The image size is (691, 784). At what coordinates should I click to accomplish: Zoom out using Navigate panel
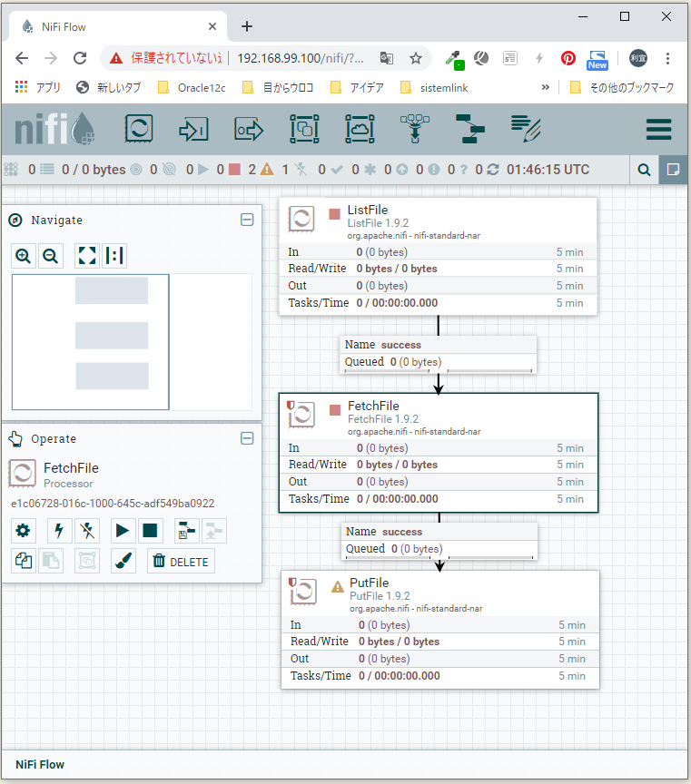(51, 256)
